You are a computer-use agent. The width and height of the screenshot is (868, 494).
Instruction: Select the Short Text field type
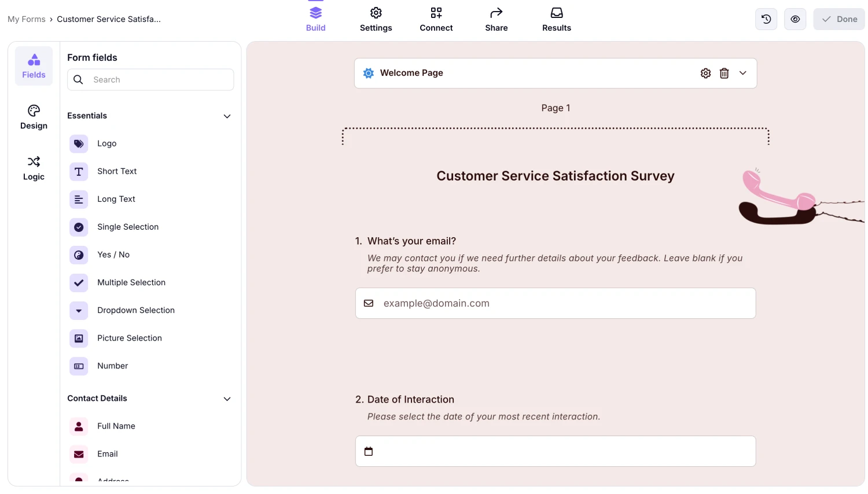click(116, 171)
